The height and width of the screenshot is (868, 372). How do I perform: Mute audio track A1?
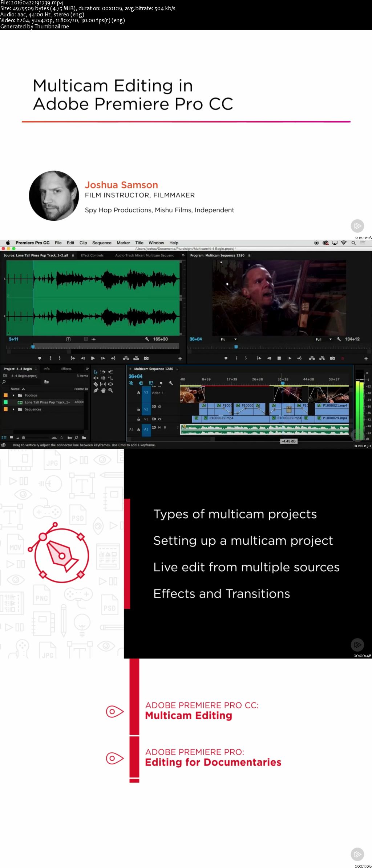click(x=159, y=427)
